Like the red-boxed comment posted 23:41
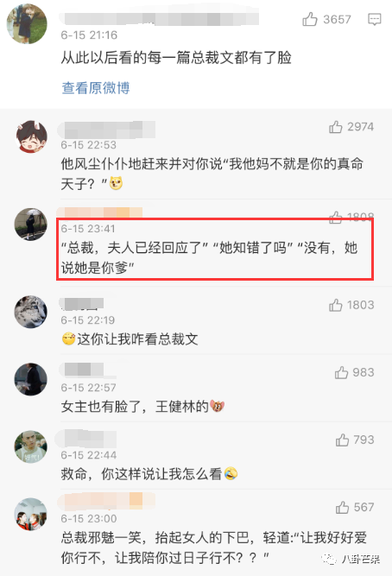 click(335, 218)
